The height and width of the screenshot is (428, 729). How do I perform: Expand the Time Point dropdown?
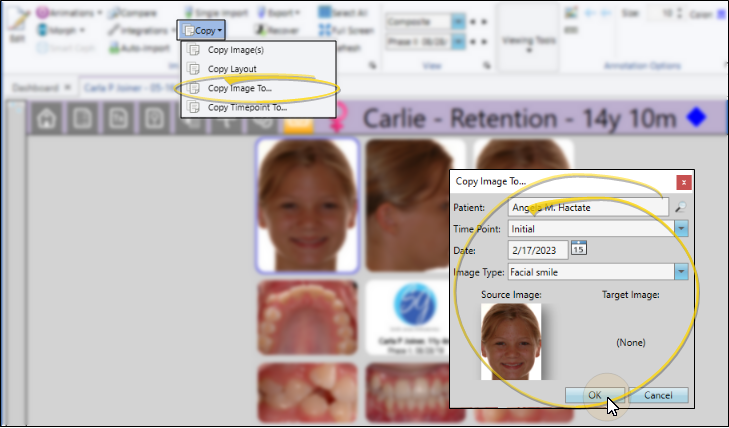[x=681, y=228]
